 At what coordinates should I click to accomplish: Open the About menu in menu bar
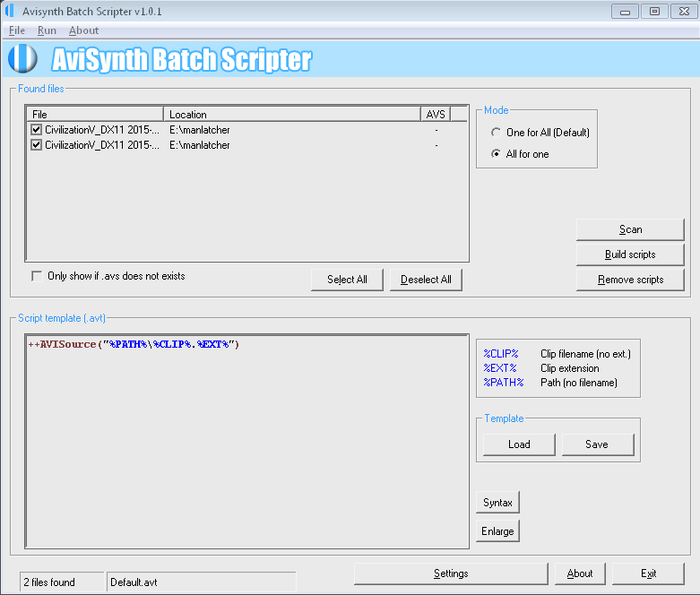coord(83,30)
